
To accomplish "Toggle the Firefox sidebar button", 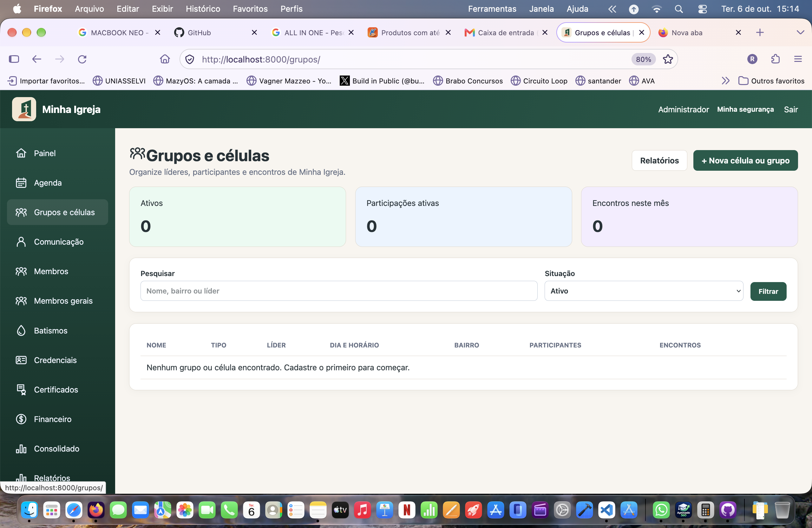I will 14,59.
